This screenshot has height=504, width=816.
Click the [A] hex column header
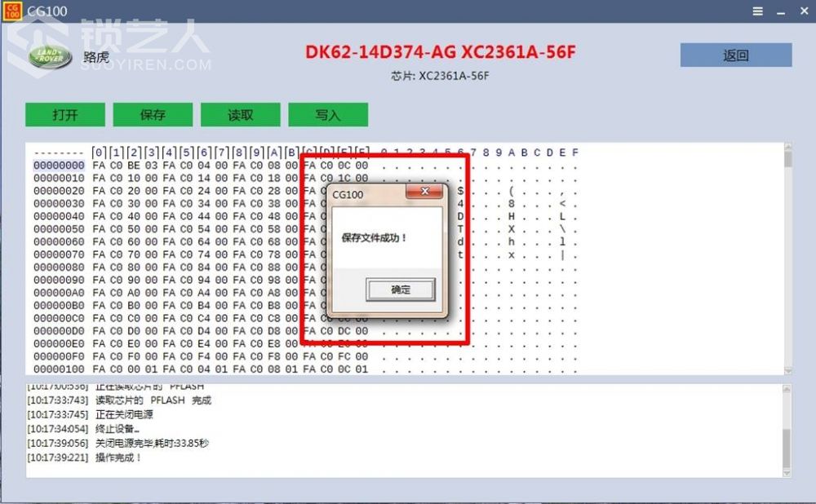coord(274,153)
